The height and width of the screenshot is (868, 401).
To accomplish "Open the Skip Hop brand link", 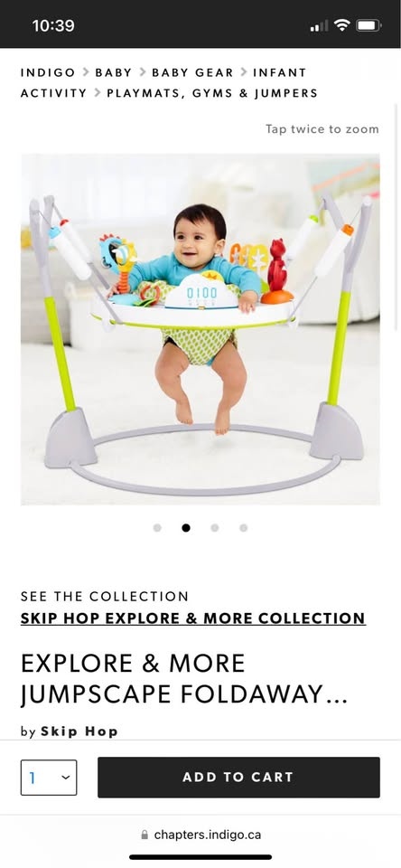I will point(79,731).
